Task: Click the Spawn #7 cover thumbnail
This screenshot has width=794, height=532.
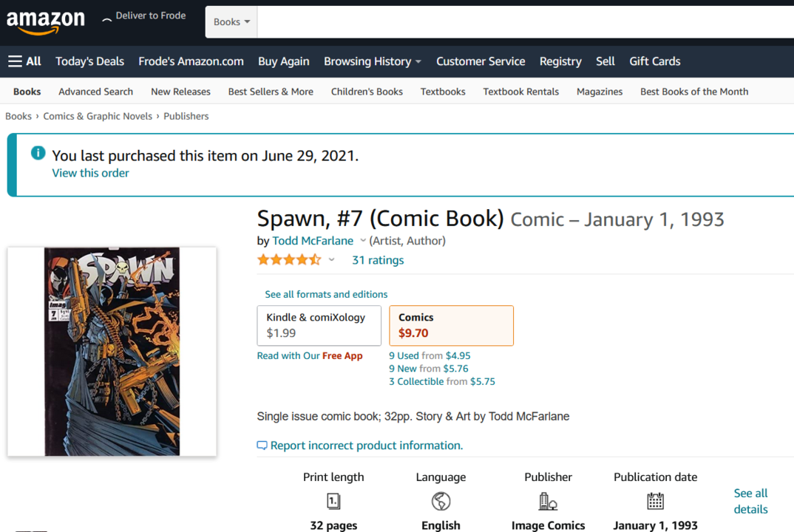Action: (x=111, y=351)
